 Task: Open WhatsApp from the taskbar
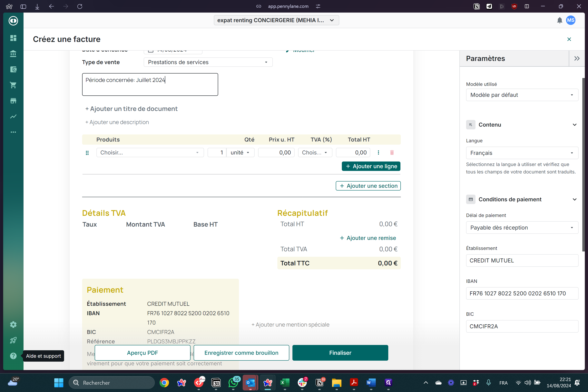pos(233,383)
